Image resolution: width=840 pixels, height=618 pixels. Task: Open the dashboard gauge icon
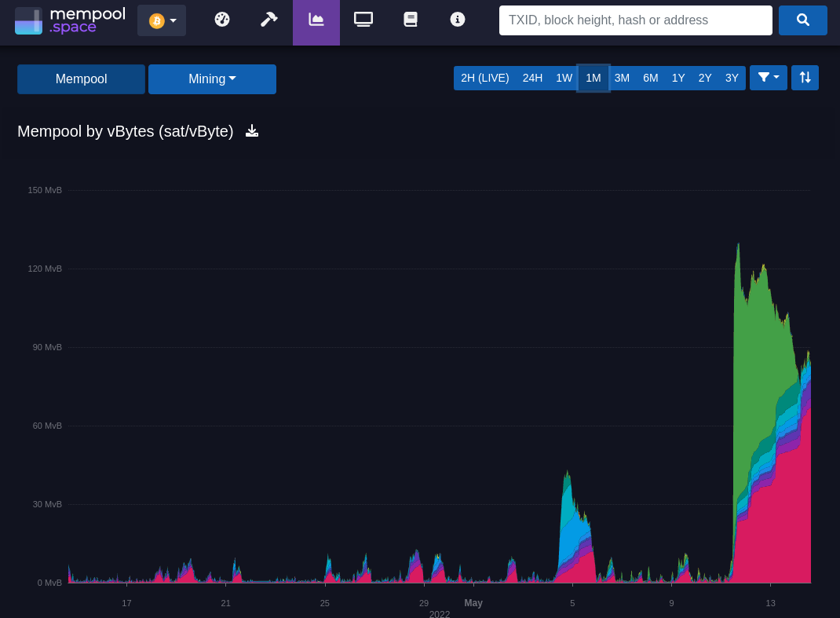point(222,20)
